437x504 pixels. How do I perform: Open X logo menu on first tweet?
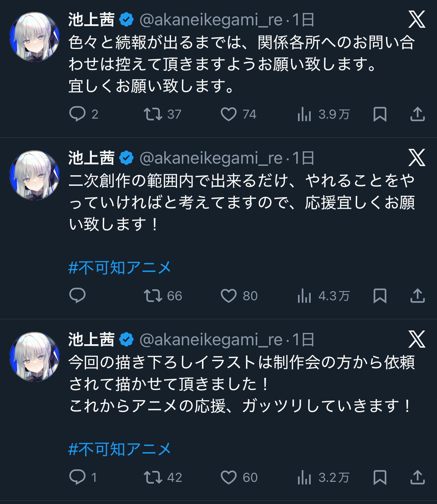pos(417,19)
